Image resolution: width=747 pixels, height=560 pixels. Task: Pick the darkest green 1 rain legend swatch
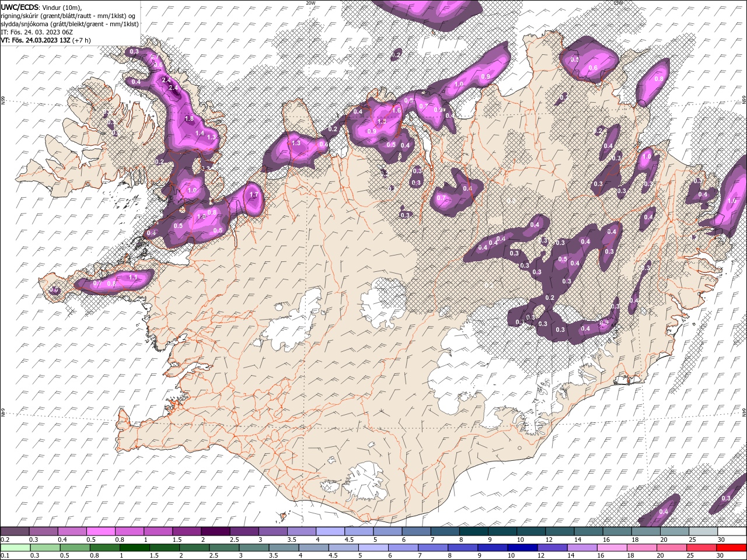point(134,548)
